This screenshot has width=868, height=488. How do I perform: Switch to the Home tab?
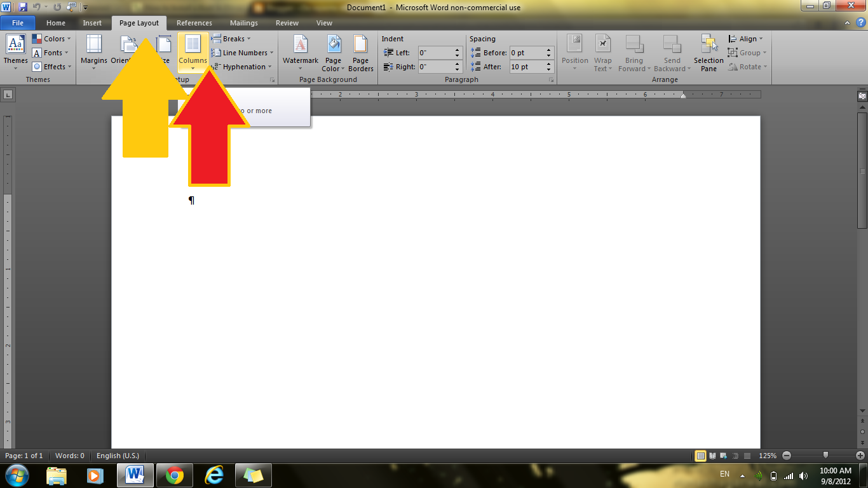click(56, 23)
